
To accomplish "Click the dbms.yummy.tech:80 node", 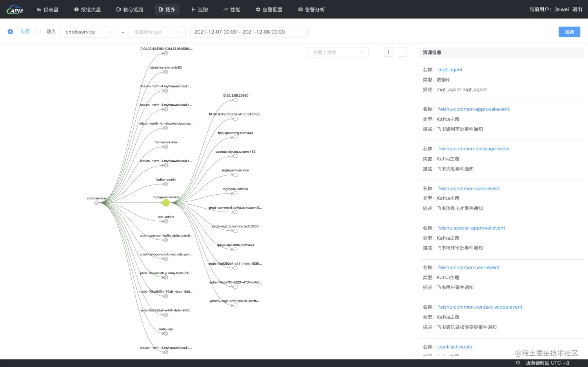I will coord(166,72).
